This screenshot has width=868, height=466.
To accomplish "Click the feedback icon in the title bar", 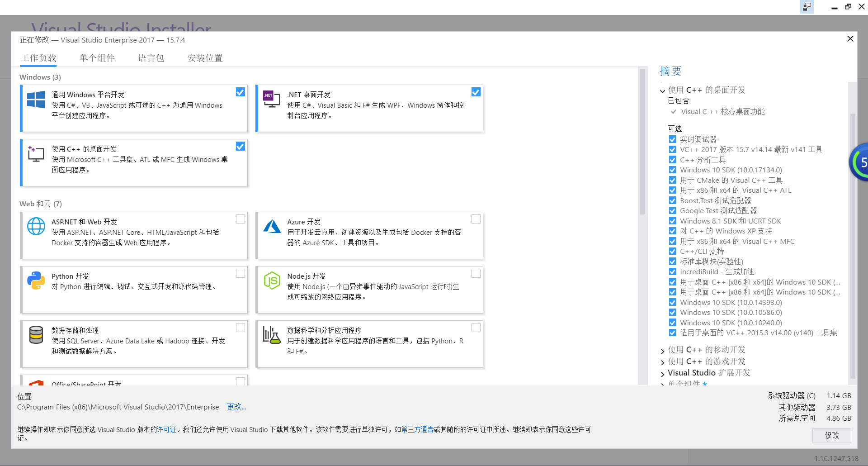I will (x=807, y=7).
